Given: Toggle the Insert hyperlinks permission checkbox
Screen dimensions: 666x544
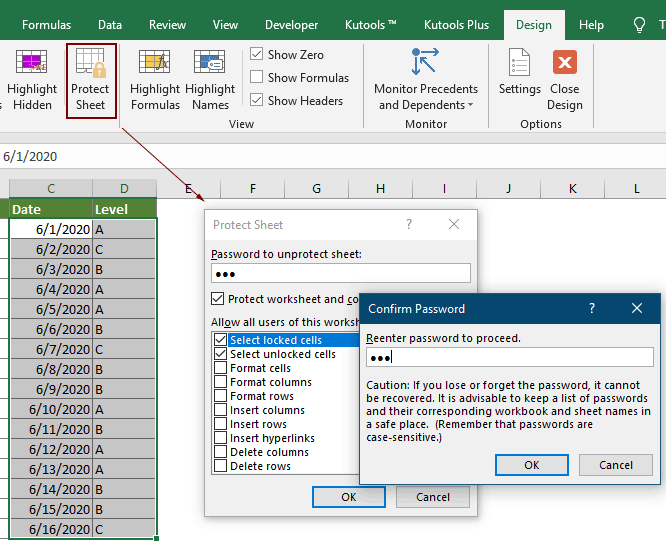Looking at the screenshot, I should click(x=220, y=439).
